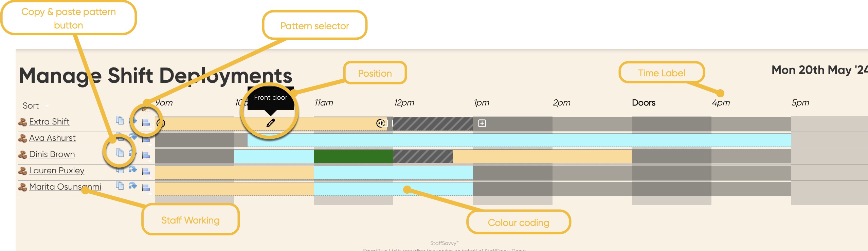Image resolution: width=868 pixels, height=251 pixels.
Task: Click the extend-shift arrow icon in Extra Shift bar
Action: pyautogui.click(x=381, y=123)
